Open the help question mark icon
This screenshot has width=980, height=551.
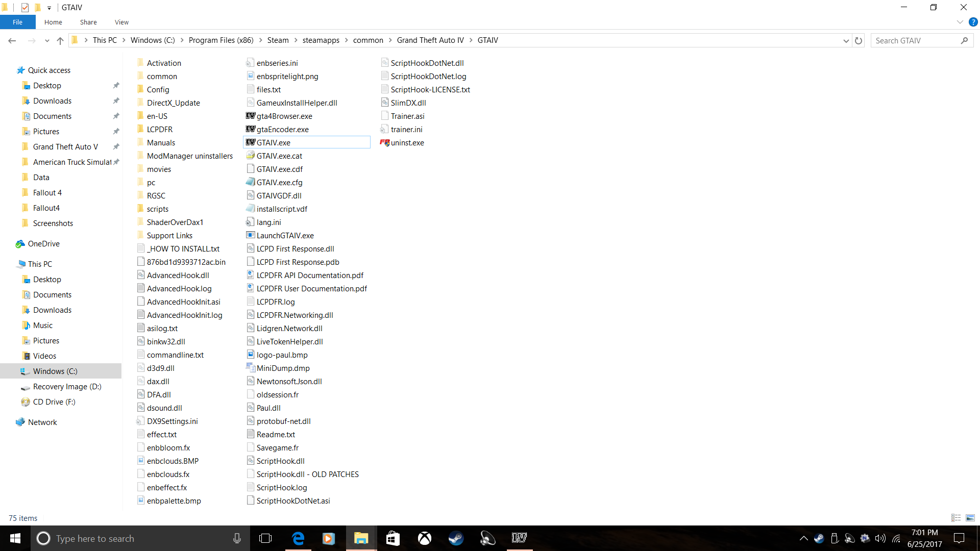973,22
